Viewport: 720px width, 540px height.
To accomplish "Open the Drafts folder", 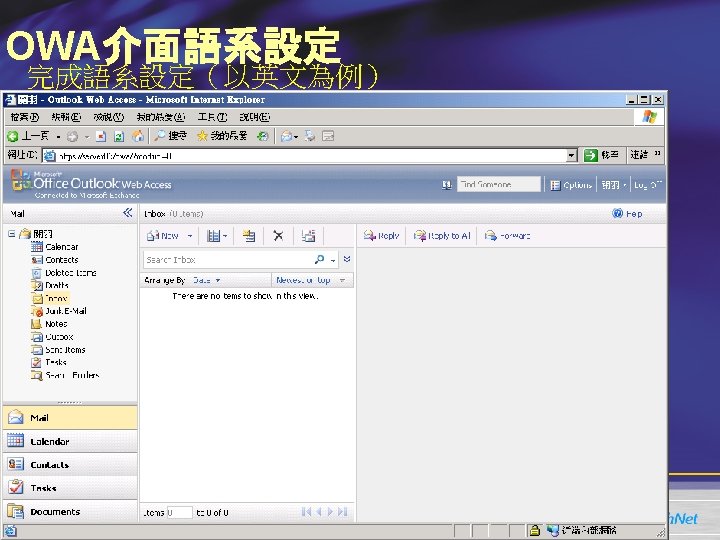I will click(50, 285).
